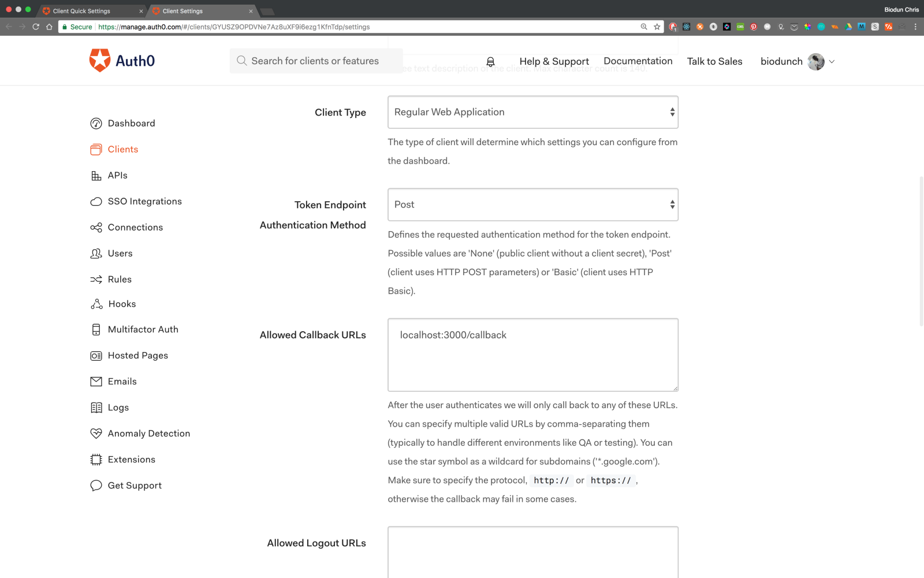The image size is (924, 578).
Task: Switch to the Client Quick Settings tab
Action: pos(92,11)
